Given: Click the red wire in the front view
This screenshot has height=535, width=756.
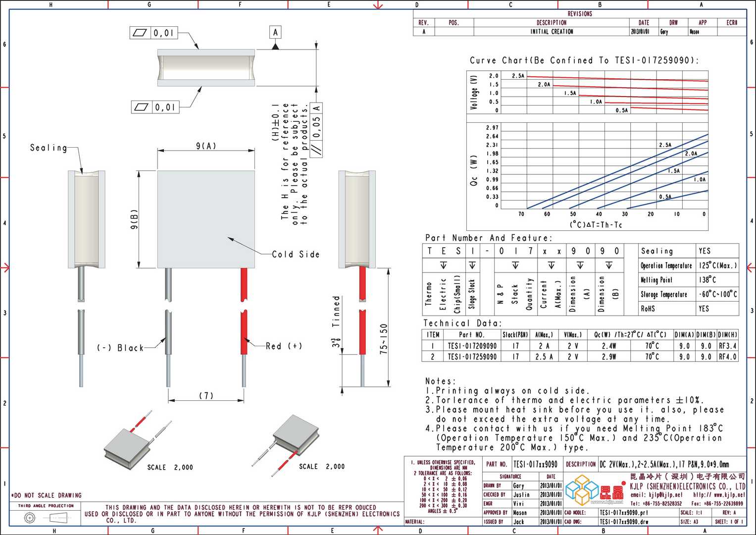Looking at the screenshot, I should [244, 312].
